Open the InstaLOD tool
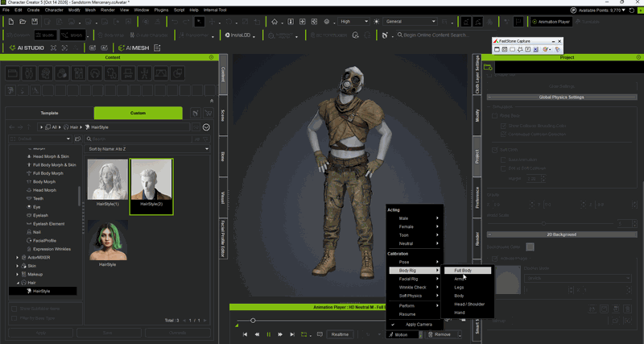Screen dimensions: 644x344 [x=238, y=35]
